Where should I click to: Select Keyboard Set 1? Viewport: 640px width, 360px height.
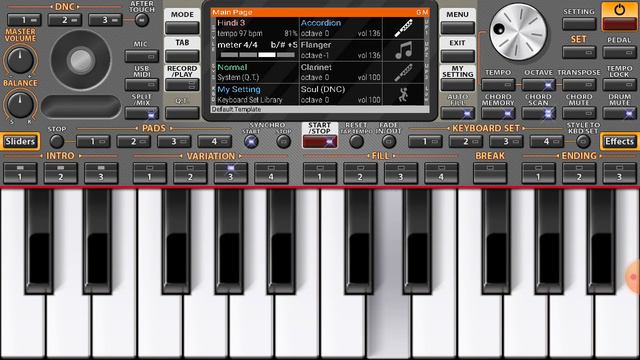tap(425, 142)
